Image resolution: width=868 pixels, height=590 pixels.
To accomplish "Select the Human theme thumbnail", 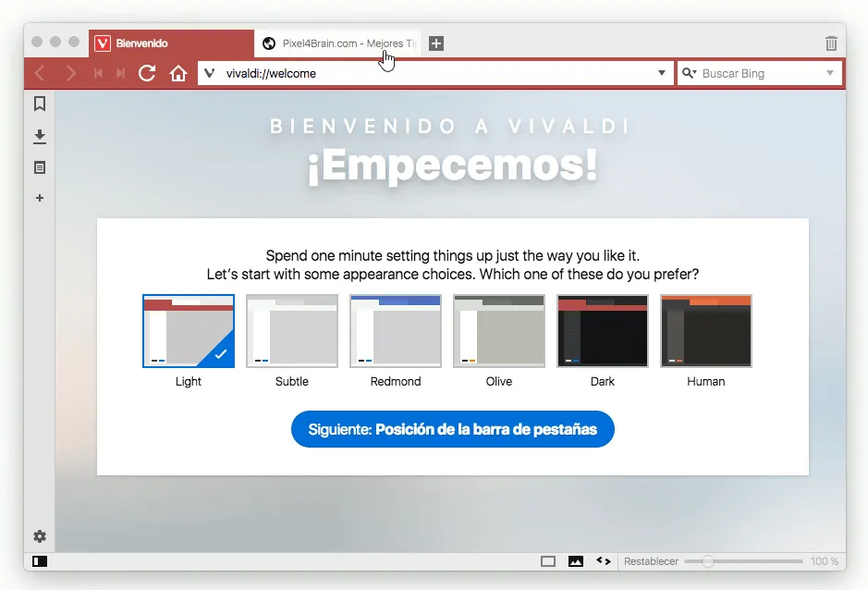I will click(x=706, y=331).
